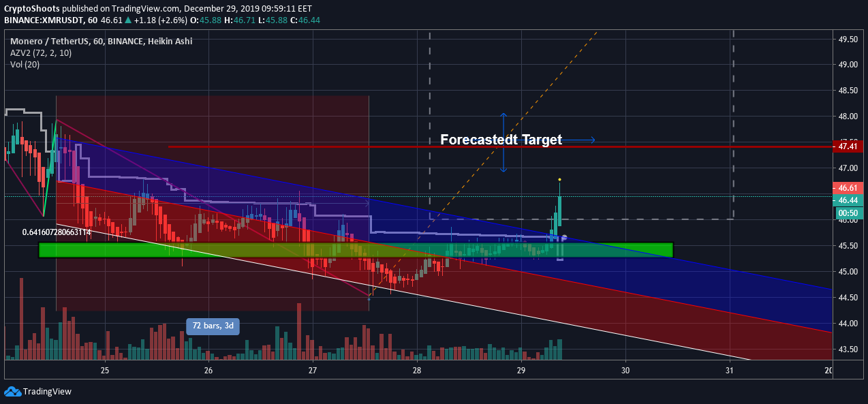
Task: Click date 31 on the time axis
Action: 730,370
